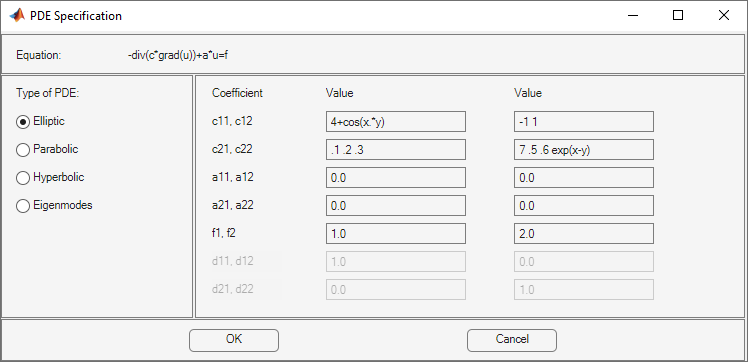This screenshot has width=748, height=362.
Task: Switch PDE type to Eigenmodes
Action: pyautogui.click(x=54, y=206)
